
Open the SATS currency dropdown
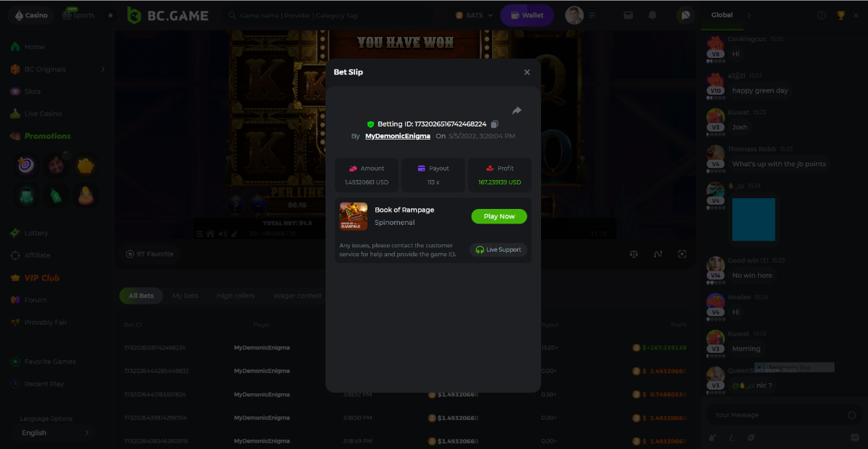[x=475, y=15]
